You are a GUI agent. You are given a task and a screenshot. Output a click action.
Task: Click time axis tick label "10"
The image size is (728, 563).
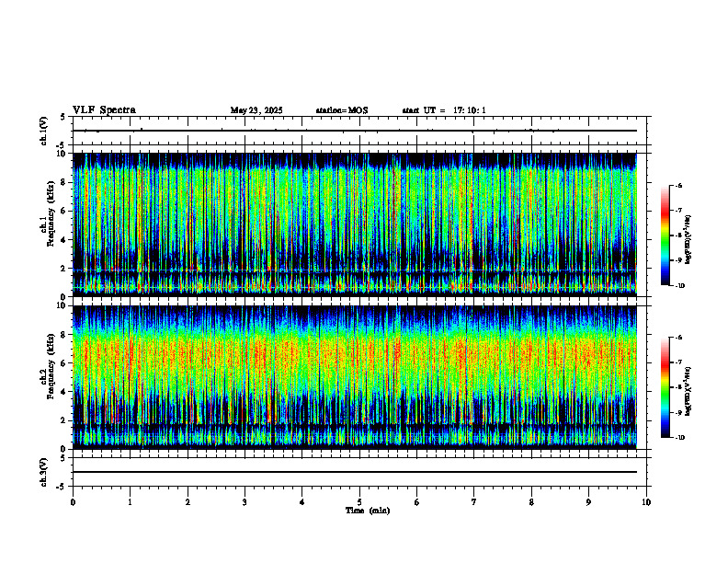pyautogui.click(x=646, y=502)
